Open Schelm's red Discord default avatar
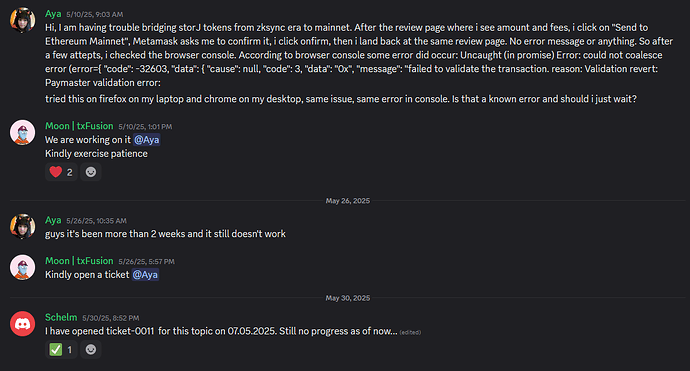 click(x=22, y=323)
